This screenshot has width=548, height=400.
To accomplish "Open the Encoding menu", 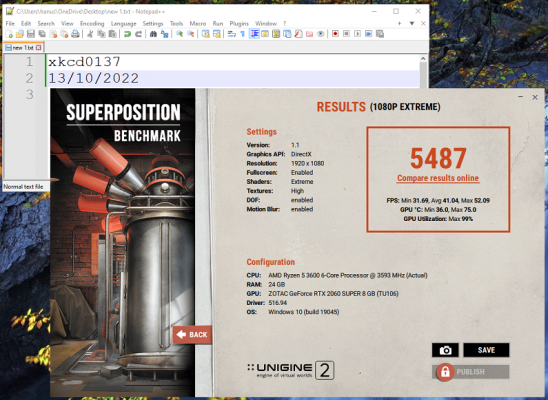I will [x=92, y=23].
